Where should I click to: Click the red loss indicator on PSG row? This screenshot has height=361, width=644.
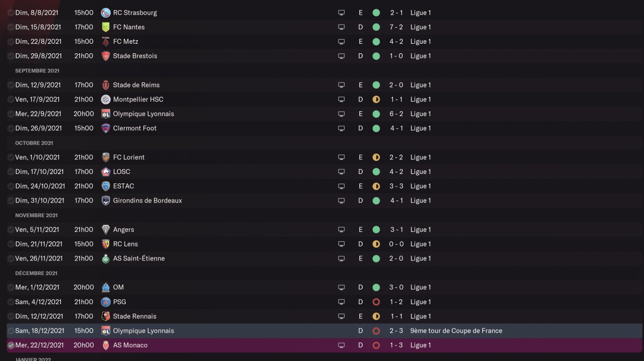pos(376,302)
